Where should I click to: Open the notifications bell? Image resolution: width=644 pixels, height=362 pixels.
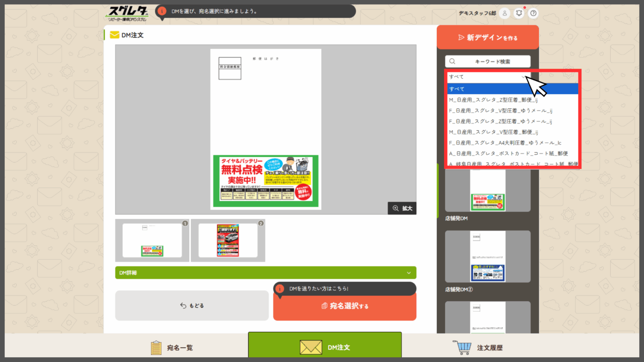pyautogui.click(x=519, y=13)
